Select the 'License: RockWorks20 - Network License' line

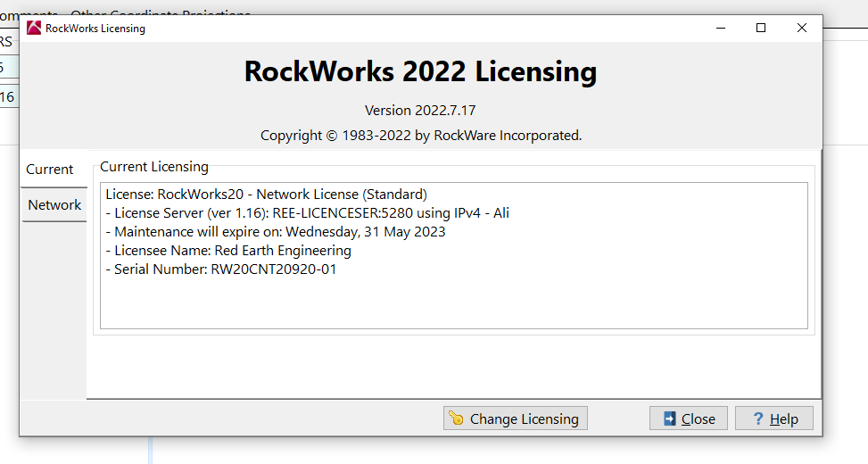(x=266, y=195)
